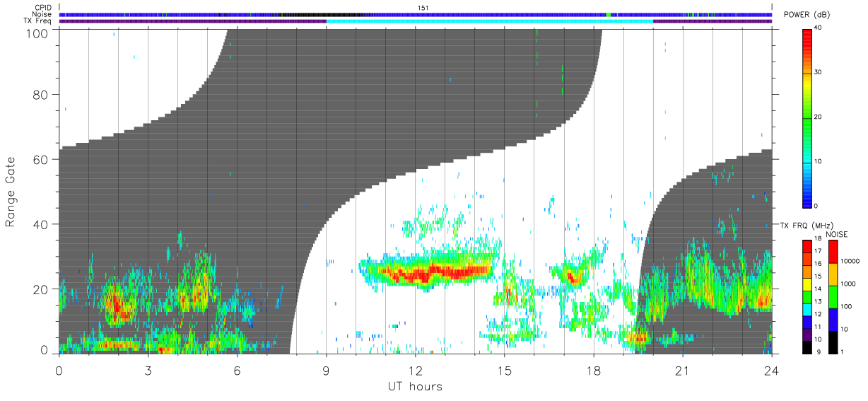Image resolution: width=868 pixels, height=401 pixels.
Task: Click the cyan segment of the TX Freq bar
Action: coord(490,21)
